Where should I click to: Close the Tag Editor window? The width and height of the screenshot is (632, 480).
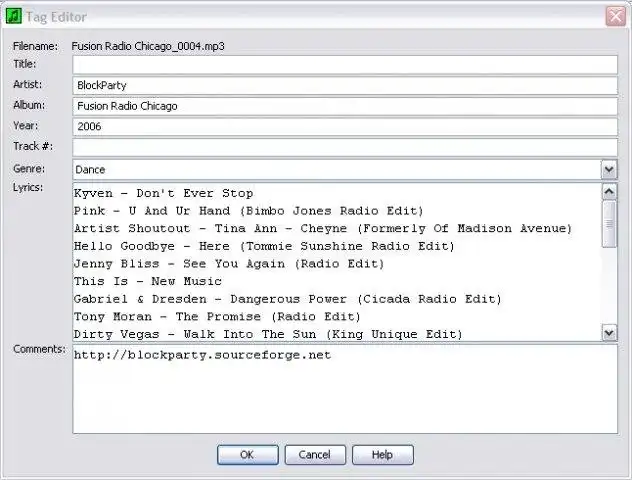616,17
